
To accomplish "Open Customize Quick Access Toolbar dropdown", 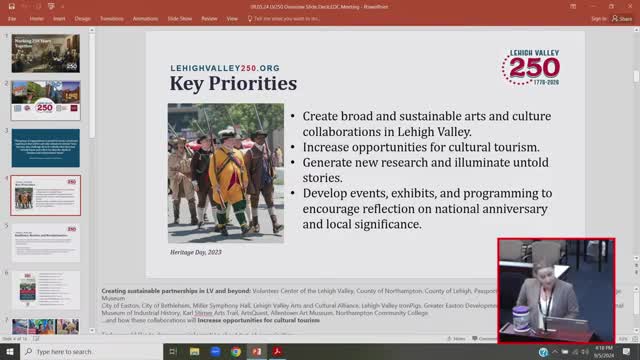I will (x=62, y=7).
